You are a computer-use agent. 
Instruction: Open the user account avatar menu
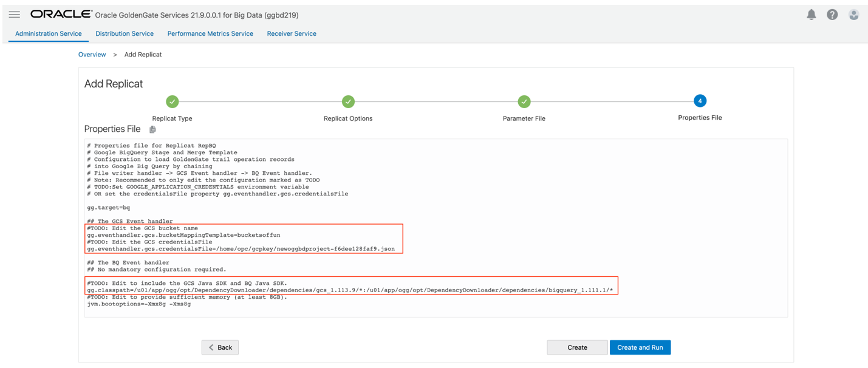[853, 15]
